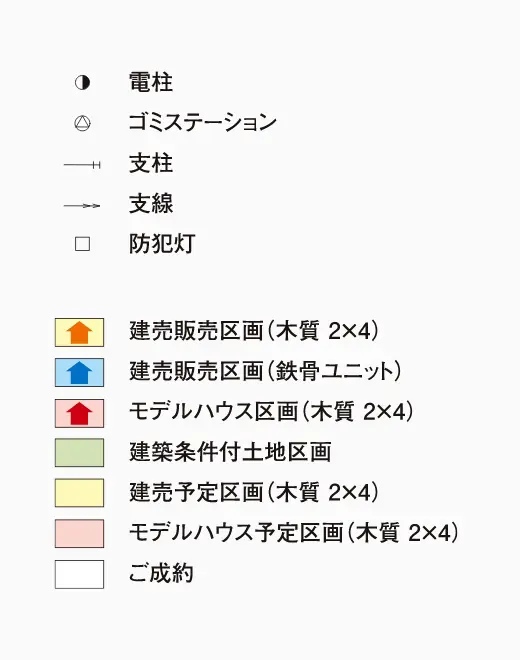Select the 支柱 line symbol
Viewport: 520px width, 660px height.
(82, 165)
